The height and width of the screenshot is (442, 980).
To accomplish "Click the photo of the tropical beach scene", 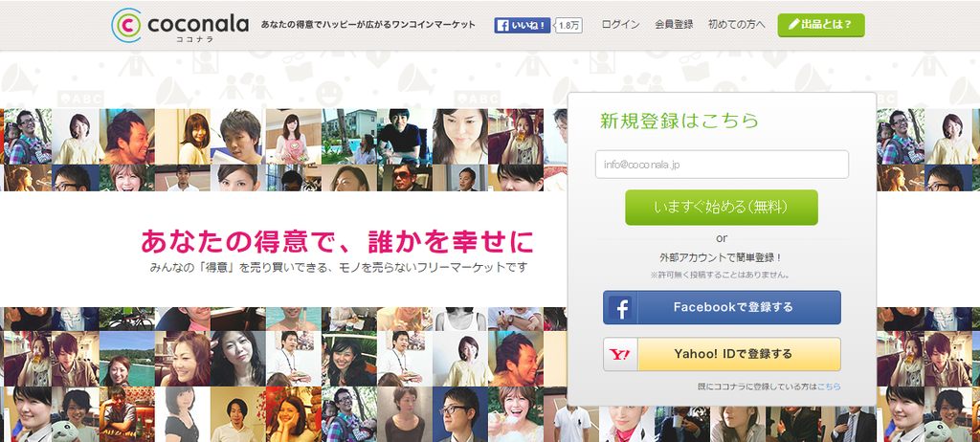I will pyautogui.click(x=127, y=359).
